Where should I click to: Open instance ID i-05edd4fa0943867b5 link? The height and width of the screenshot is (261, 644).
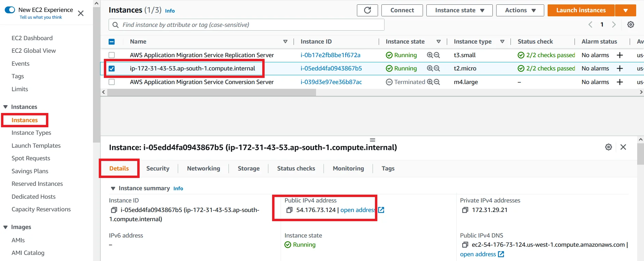click(331, 68)
